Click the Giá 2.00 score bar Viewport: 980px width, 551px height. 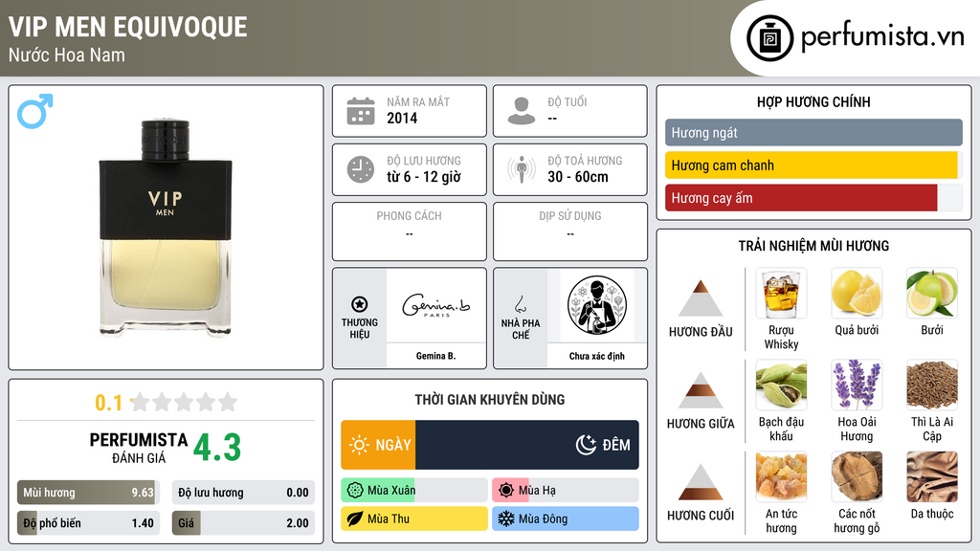pos(243,523)
